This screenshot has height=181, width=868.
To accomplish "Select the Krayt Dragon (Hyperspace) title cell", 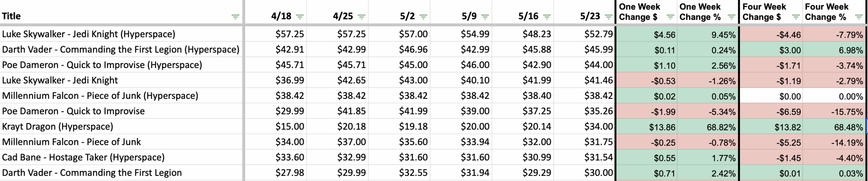I will click(x=121, y=127).
